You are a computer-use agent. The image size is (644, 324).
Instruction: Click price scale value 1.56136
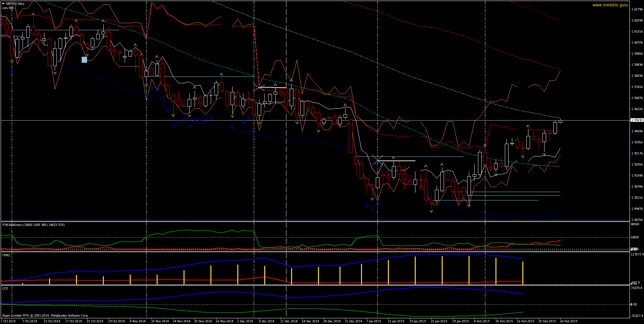click(x=637, y=109)
